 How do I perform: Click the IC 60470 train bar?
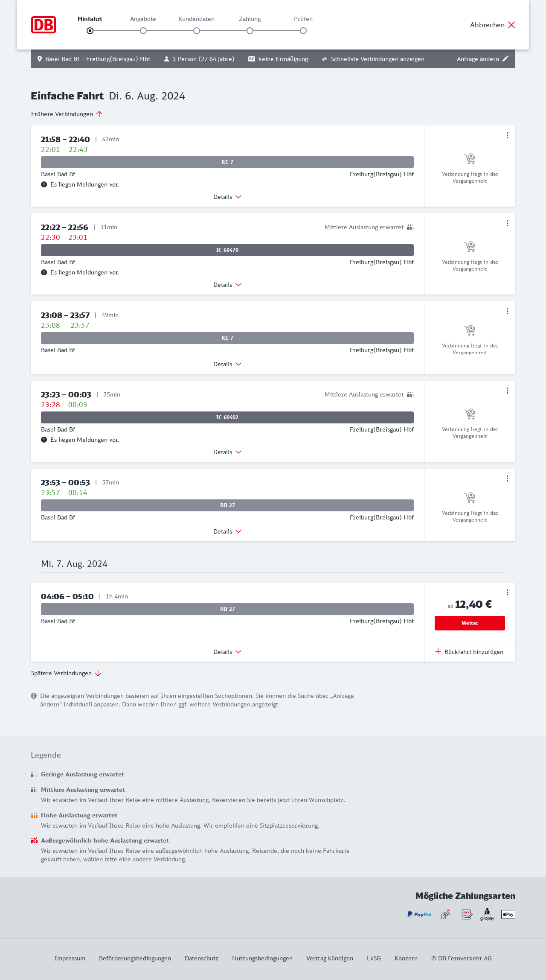[227, 250]
